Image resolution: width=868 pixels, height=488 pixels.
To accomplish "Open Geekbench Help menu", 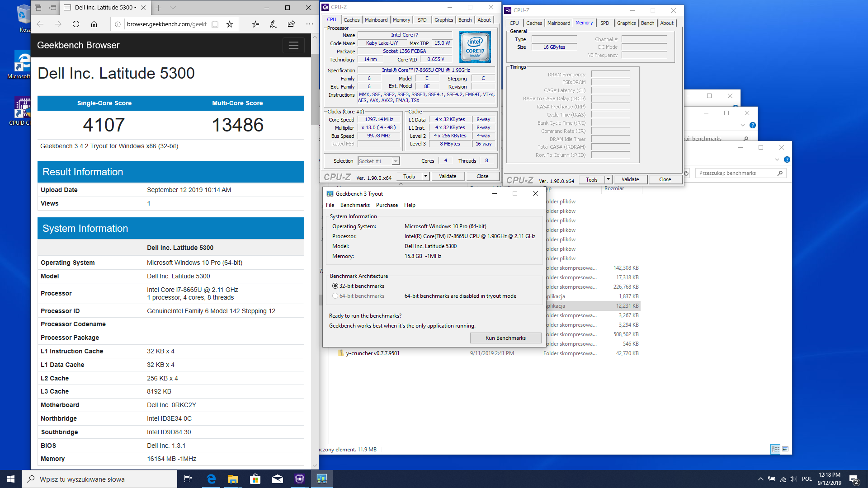I will click(410, 205).
